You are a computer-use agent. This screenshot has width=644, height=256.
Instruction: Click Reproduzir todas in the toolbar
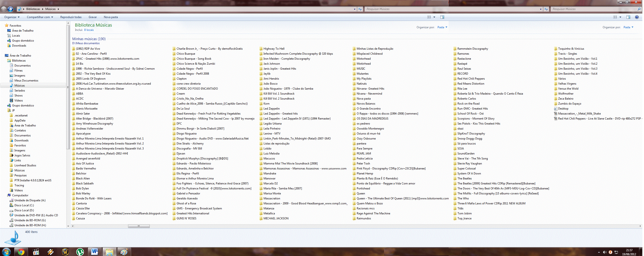[71, 17]
